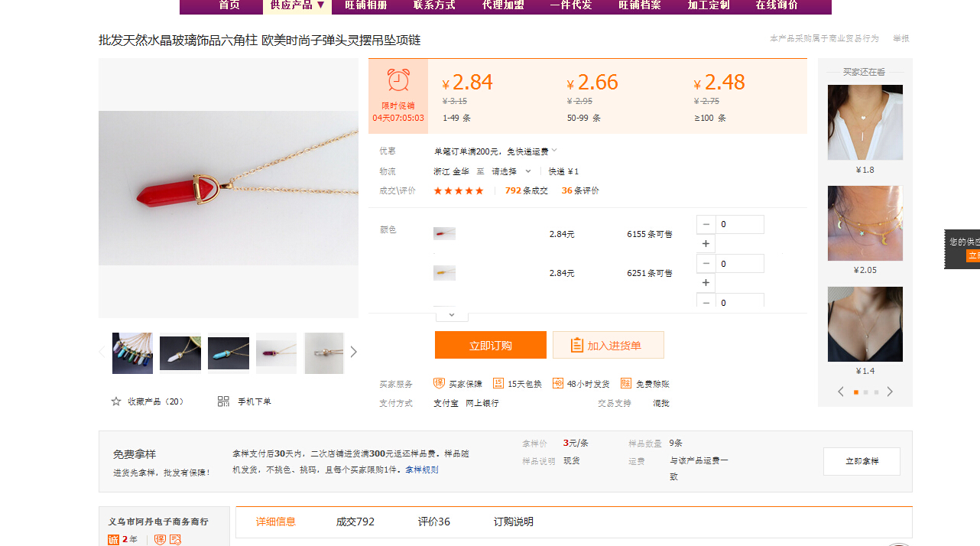Increase quantity for red pendant
Screen dimensions: 980x546
coord(706,244)
